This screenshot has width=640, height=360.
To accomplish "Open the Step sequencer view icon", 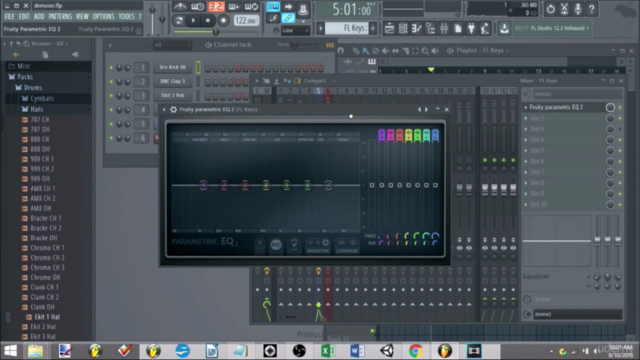I will [403, 29].
